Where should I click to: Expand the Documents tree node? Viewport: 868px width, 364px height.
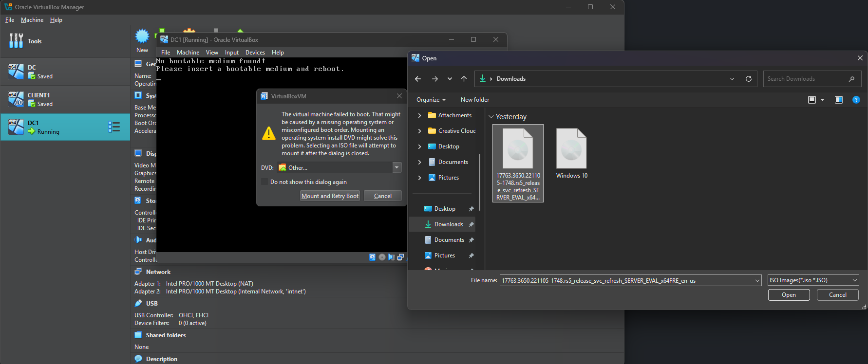coord(419,162)
